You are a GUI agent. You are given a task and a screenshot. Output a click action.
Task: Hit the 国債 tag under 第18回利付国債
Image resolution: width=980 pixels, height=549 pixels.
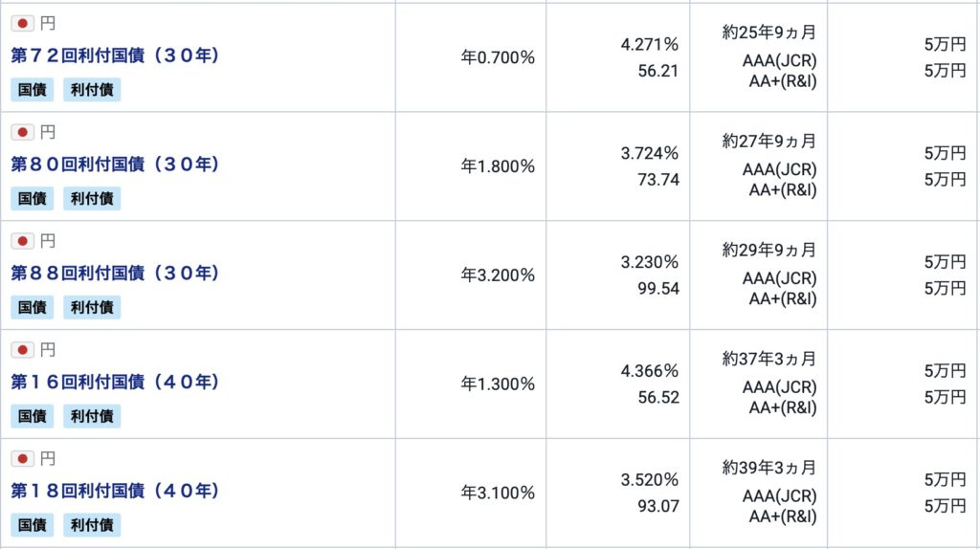(x=32, y=525)
